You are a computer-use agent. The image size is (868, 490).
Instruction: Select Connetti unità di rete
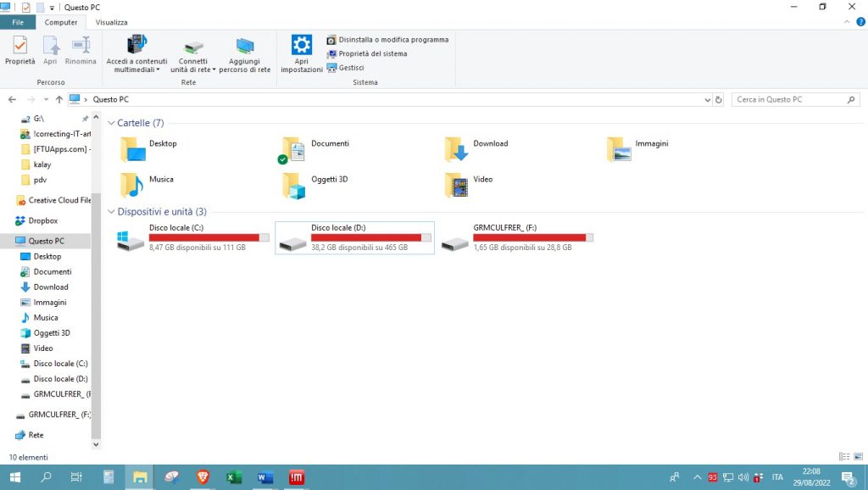[x=192, y=53]
